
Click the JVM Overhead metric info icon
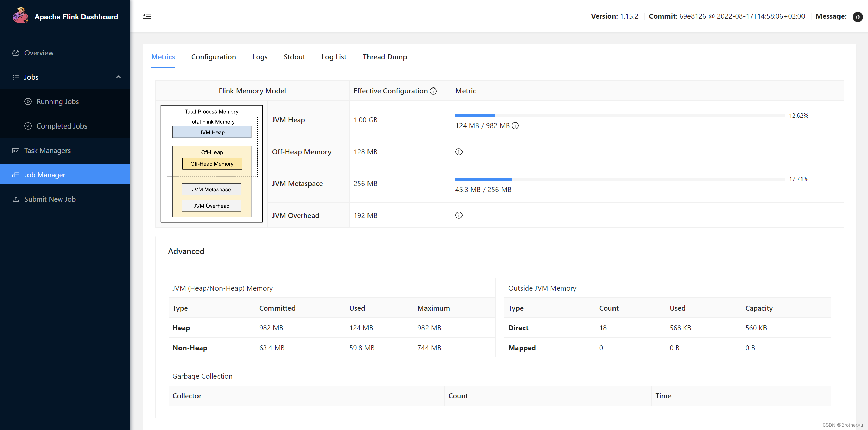pyautogui.click(x=459, y=215)
